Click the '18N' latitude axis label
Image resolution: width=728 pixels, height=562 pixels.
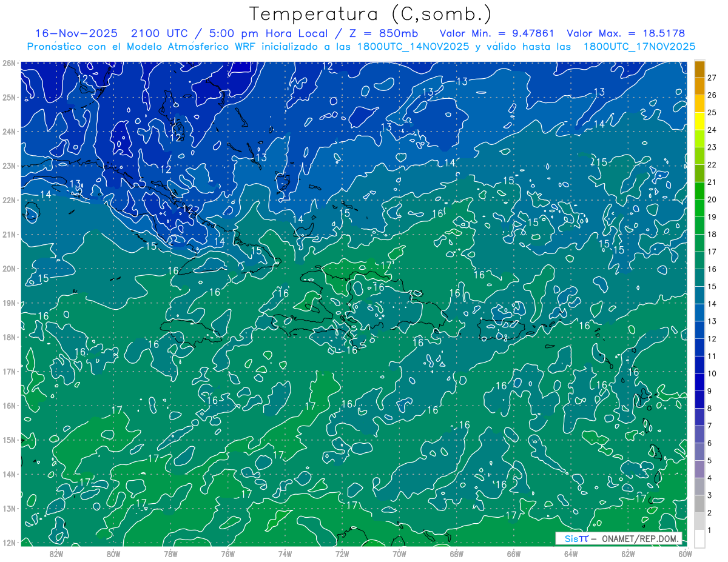(x=8, y=337)
